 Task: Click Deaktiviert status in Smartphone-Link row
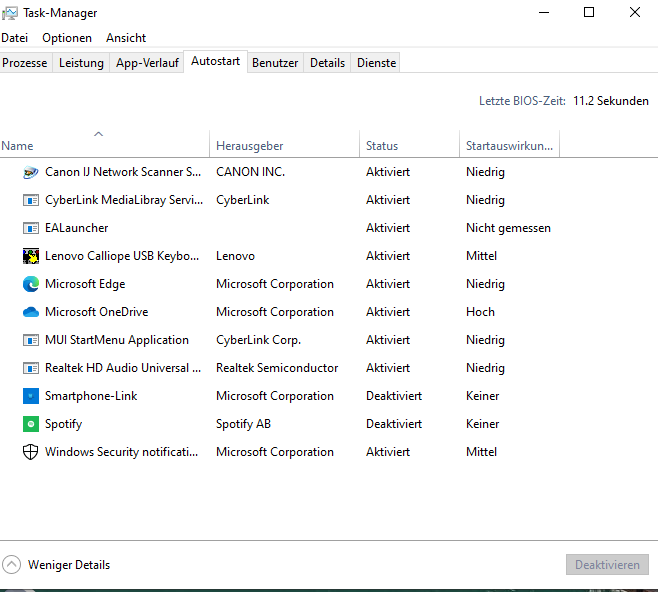point(394,396)
